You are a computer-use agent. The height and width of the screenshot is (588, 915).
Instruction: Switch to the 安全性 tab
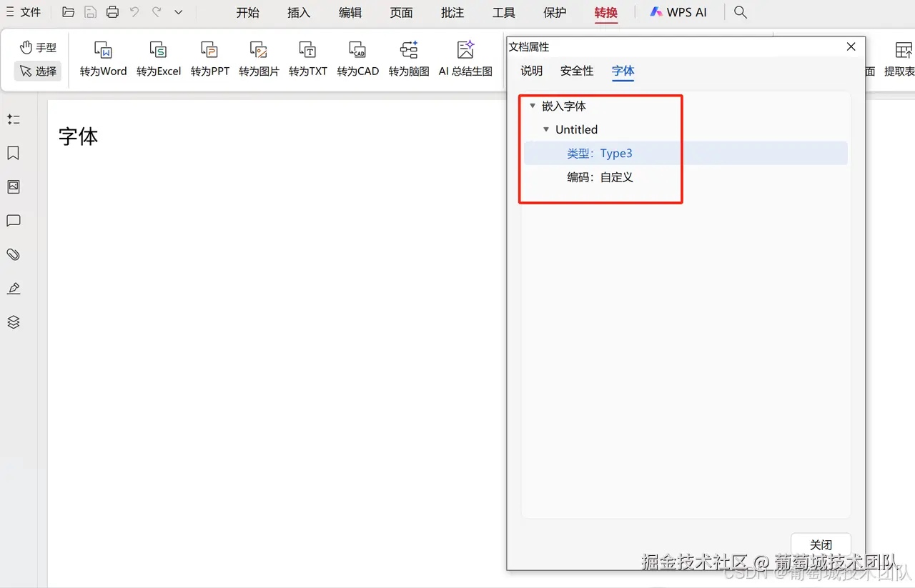(x=576, y=71)
